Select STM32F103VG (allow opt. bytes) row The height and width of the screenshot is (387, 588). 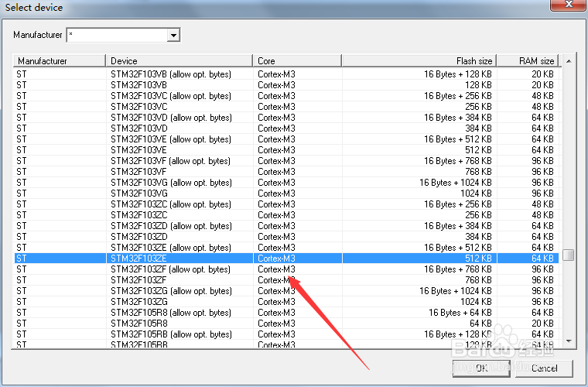coord(286,183)
